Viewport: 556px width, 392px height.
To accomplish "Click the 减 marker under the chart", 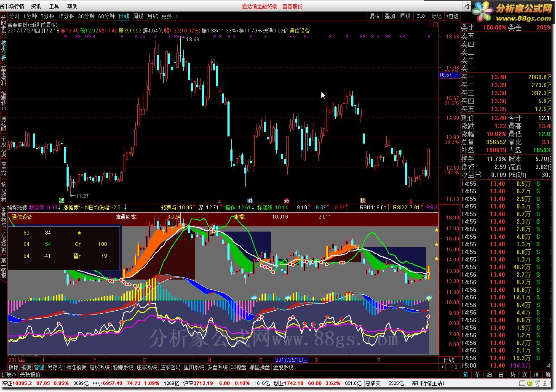I will pyautogui.click(x=62, y=200).
